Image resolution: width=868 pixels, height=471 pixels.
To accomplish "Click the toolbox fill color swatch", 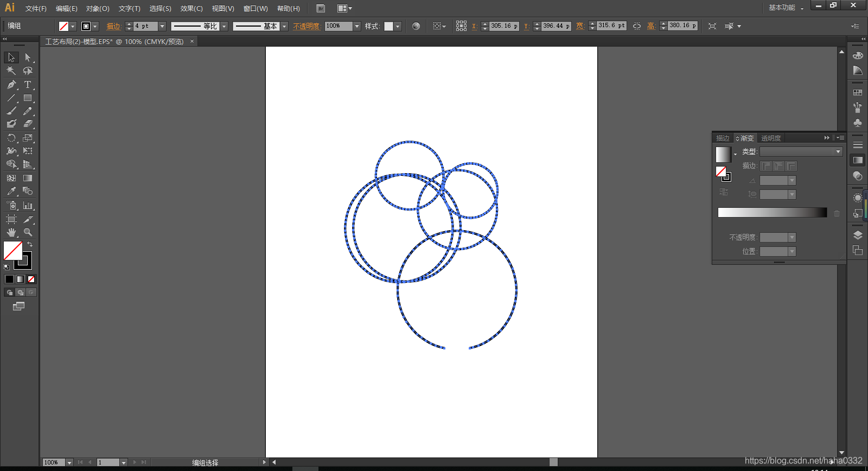I will (13, 251).
